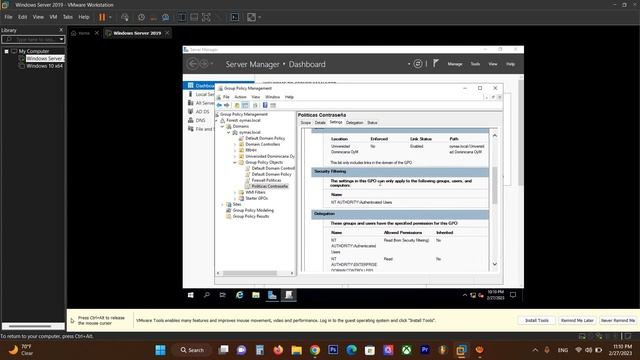This screenshot has width=640, height=360.
Task: Switch to the Details tab
Action: (x=320, y=123)
